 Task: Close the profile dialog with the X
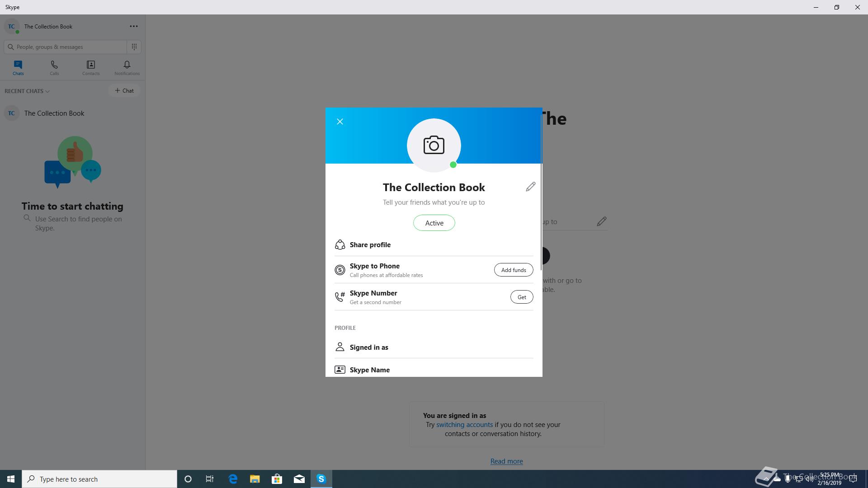click(340, 122)
